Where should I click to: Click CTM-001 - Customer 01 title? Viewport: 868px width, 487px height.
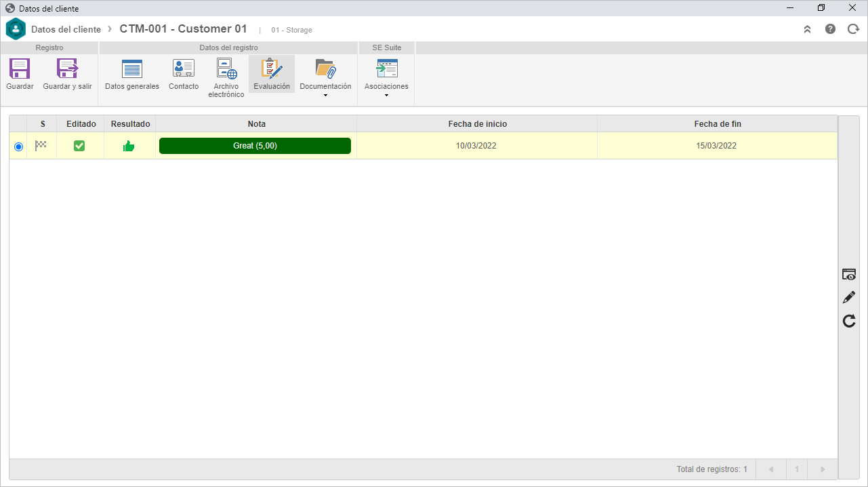point(184,29)
